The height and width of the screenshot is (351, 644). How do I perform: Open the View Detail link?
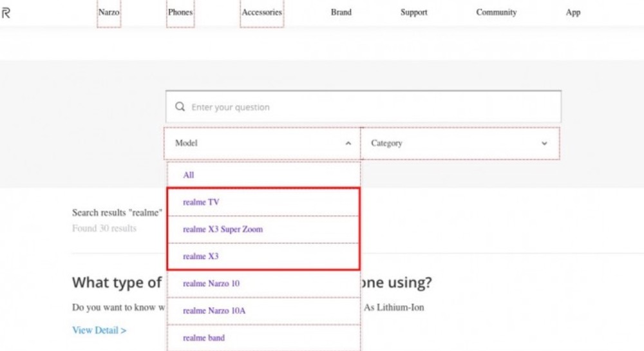99,330
